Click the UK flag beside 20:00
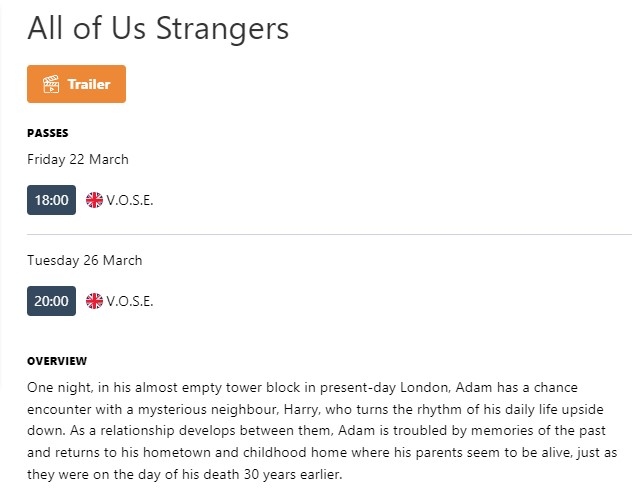The image size is (640, 492). (94, 301)
